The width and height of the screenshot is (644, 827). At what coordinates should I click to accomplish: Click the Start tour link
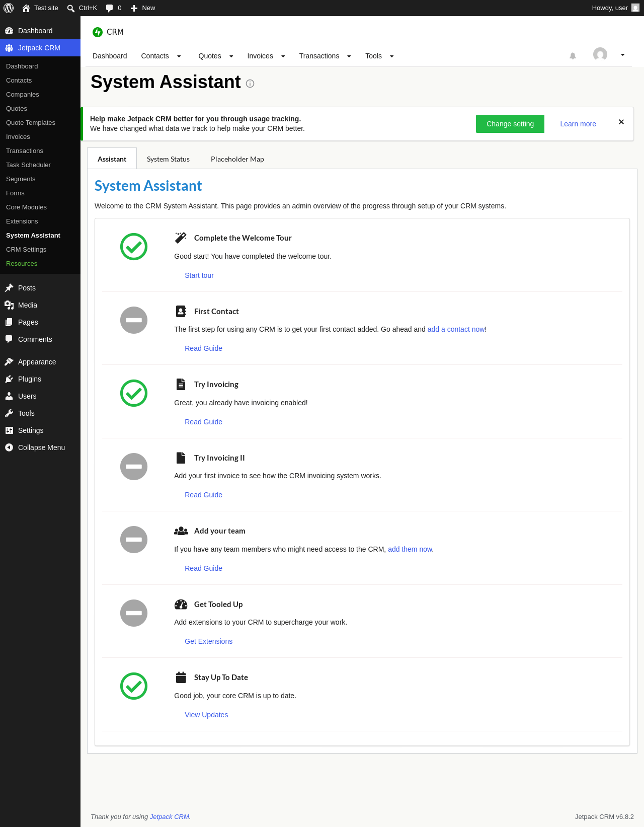199,275
